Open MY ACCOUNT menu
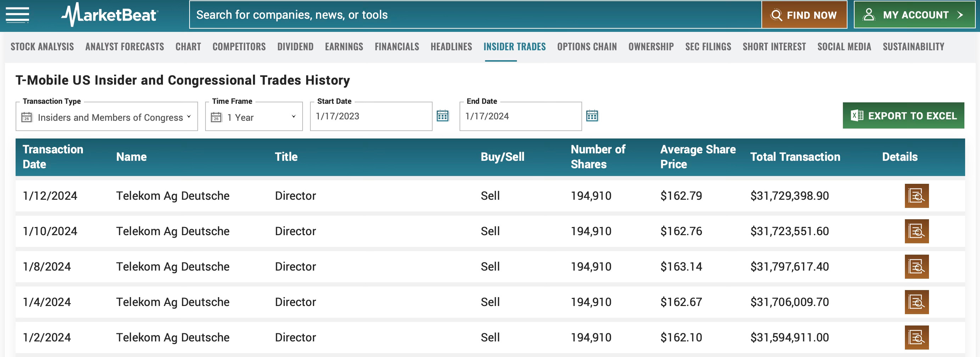The width and height of the screenshot is (980, 357). point(914,15)
